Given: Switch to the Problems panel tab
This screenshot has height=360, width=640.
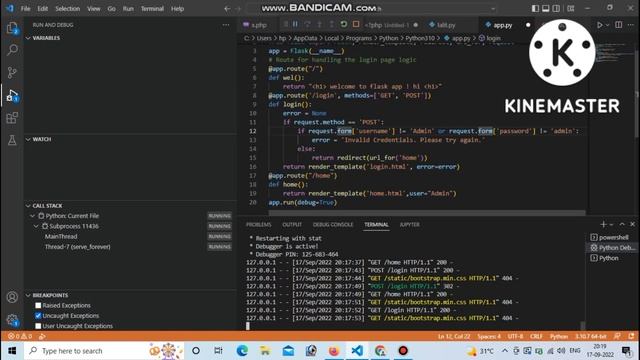Looking at the screenshot, I should 258,224.
